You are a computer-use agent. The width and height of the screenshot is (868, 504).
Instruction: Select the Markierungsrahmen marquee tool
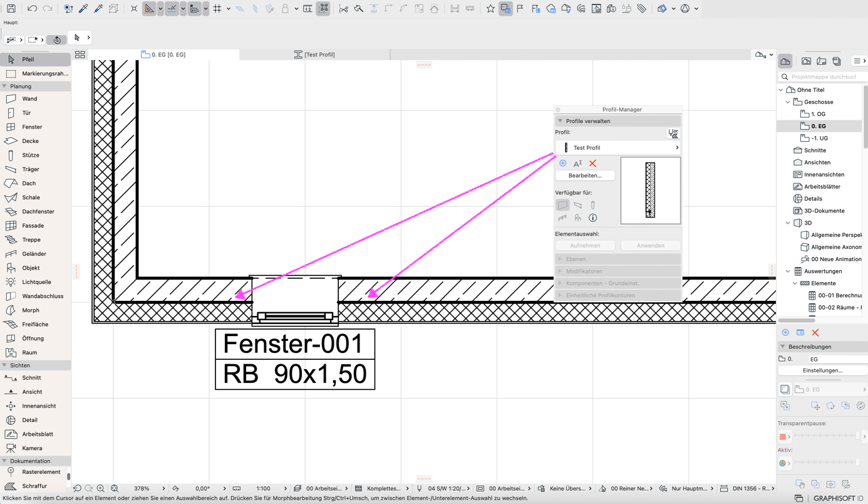click(x=35, y=74)
